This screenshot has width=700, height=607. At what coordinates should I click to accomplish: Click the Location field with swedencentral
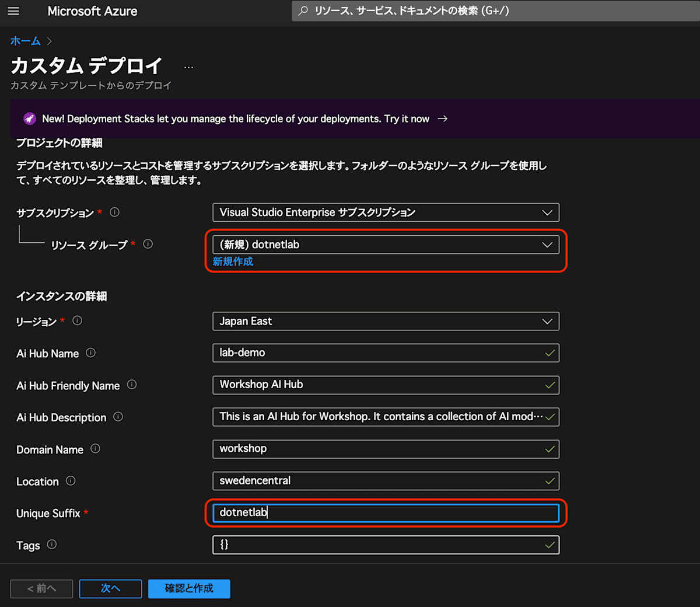(x=386, y=482)
